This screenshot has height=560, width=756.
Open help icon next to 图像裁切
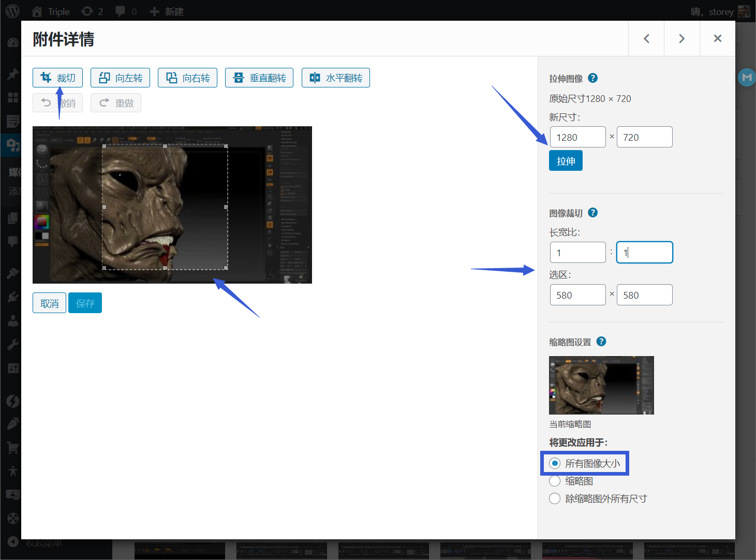click(593, 213)
